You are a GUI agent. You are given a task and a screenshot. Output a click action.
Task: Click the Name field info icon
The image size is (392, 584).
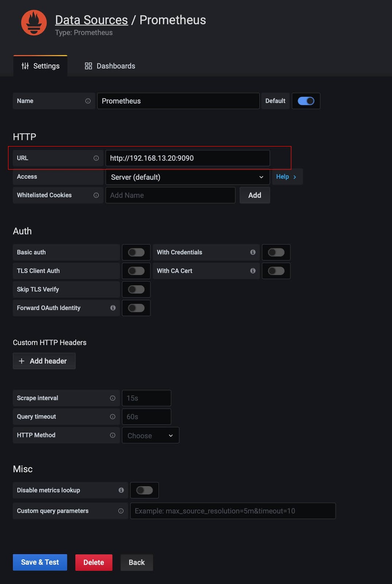[x=88, y=101]
